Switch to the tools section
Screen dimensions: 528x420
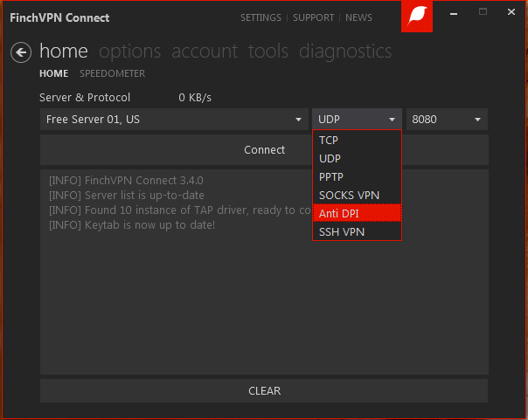point(268,52)
